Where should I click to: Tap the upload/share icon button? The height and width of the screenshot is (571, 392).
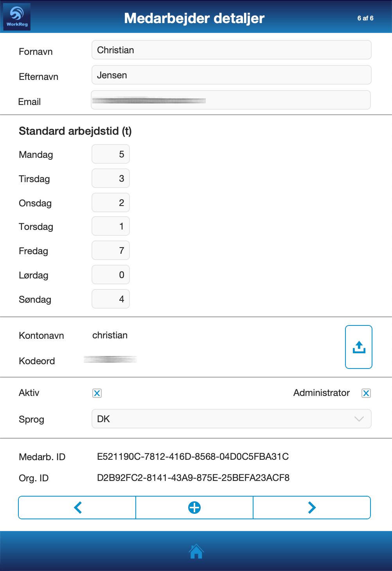click(358, 347)
